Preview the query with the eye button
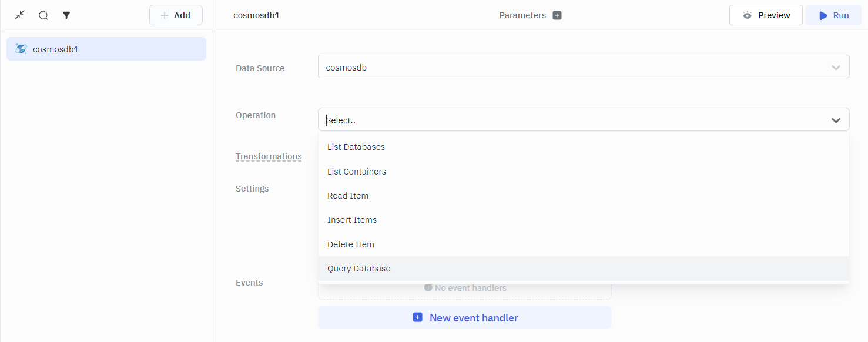868x342 pixels. click(765, 15)
